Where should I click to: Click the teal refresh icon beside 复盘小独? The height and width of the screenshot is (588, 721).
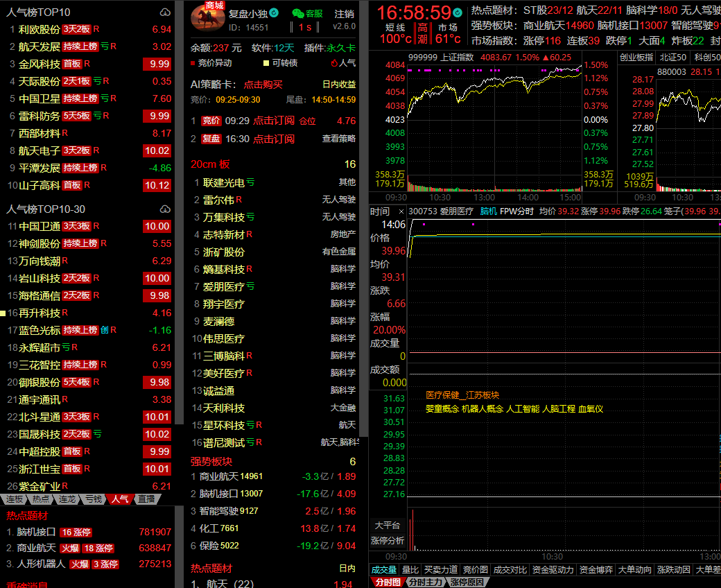coord(274,12)
